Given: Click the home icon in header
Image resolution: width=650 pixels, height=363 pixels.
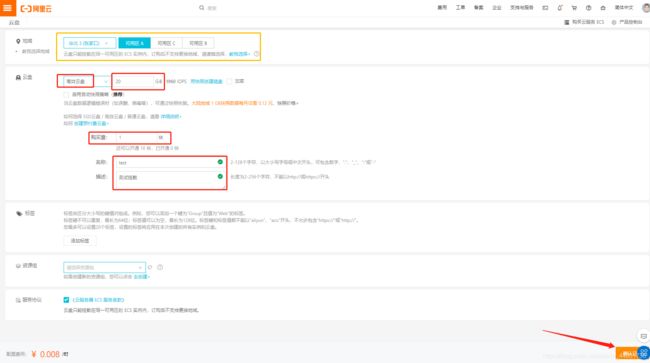Looking at the screenshot, I should tap(603, 8).
